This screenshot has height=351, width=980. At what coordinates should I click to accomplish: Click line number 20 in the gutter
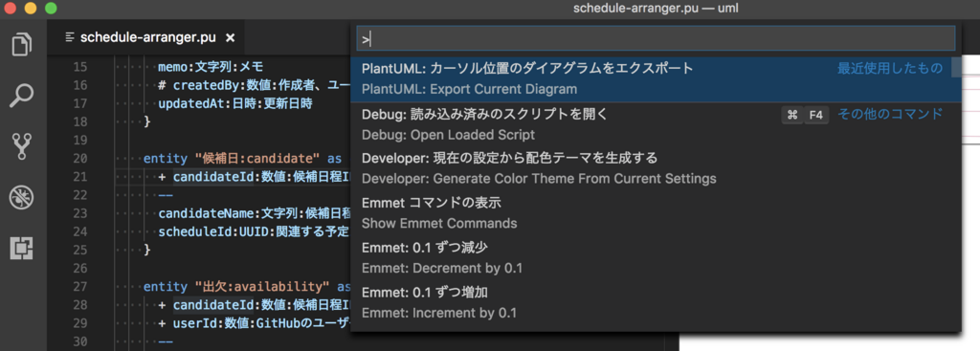coord(80,159)
